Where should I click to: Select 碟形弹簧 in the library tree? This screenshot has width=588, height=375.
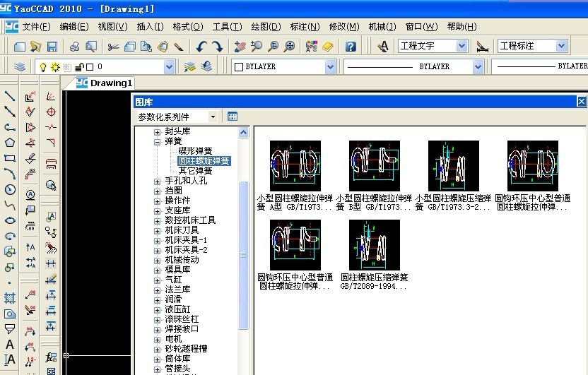[x=195, y=151]
